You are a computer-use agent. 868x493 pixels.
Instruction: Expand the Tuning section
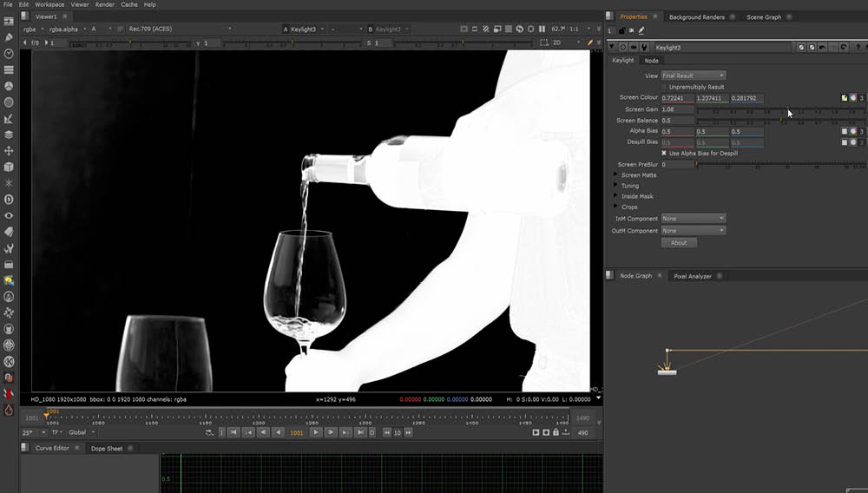[616, 186]
